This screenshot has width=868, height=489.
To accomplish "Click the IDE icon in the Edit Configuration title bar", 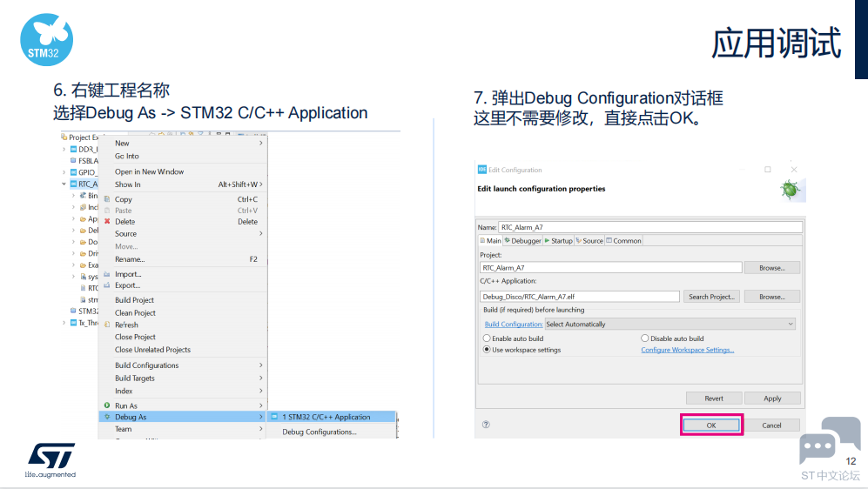I will click(482, 170).
